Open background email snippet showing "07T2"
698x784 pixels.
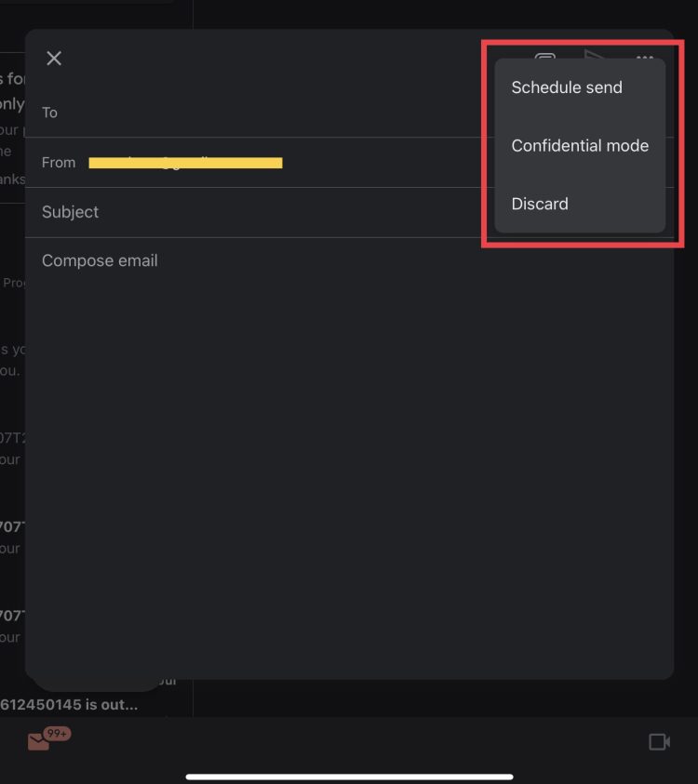click(x=11, y=438)
